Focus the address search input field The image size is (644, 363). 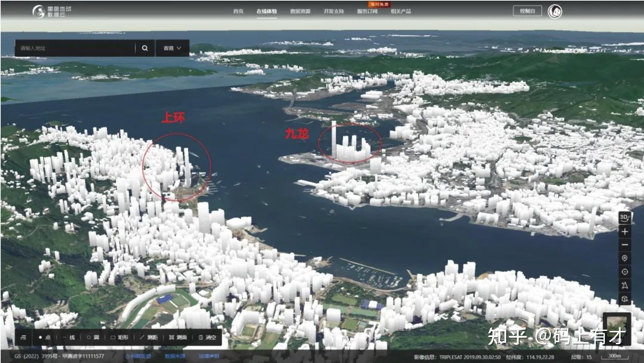point(75,48)
